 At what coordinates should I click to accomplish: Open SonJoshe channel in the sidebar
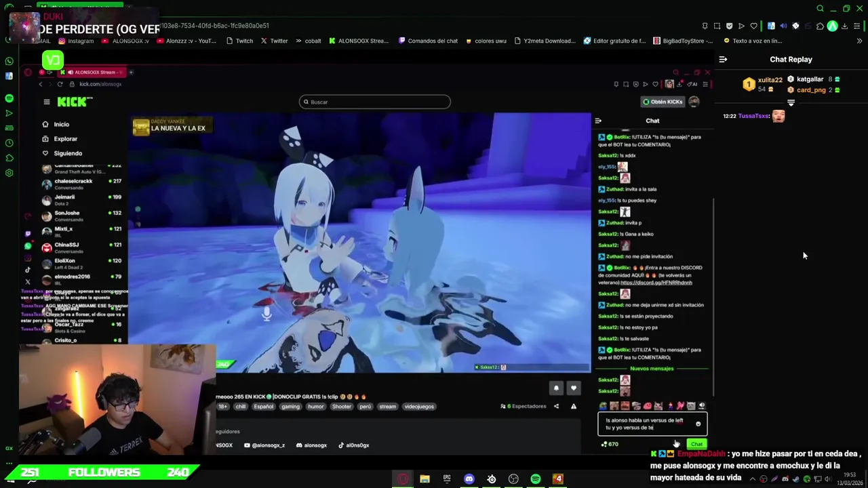[x=81, y=216]
